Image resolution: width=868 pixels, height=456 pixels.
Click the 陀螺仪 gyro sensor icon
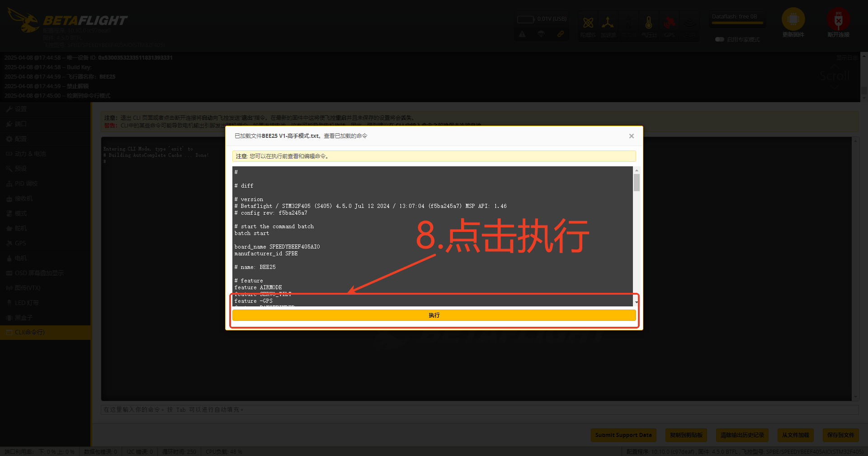pyautogui.click(x=588, y=26)
